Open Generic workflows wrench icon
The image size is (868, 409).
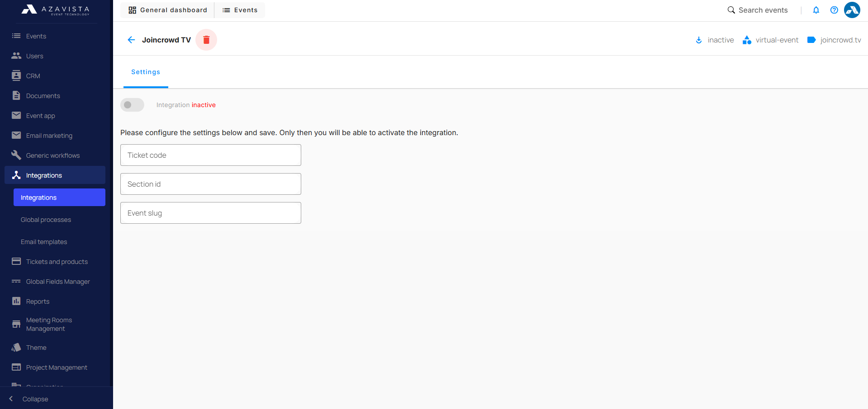pyautogui.click(x=16, y=155)
